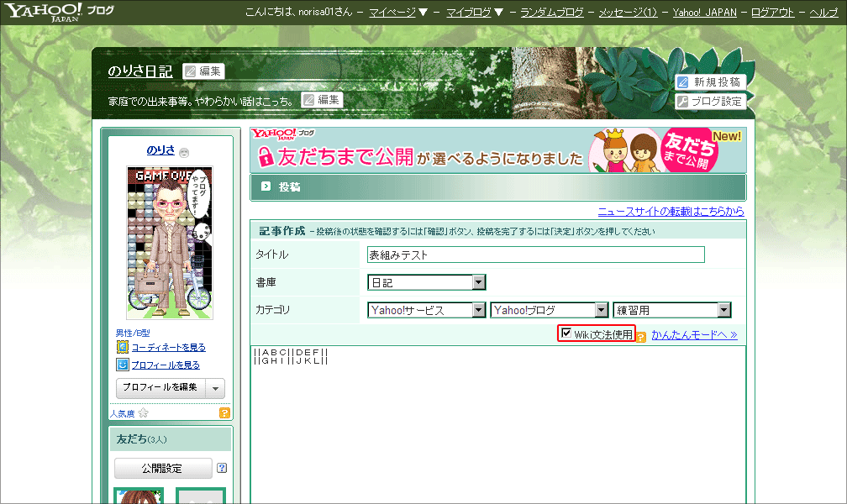
Task: Click the wrench icon on ブログ設定
Action: click(683, 102)
